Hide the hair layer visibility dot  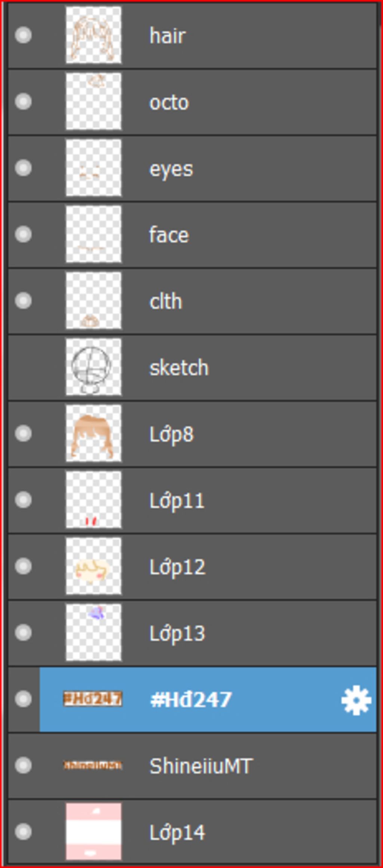click(x=23, y=35)
